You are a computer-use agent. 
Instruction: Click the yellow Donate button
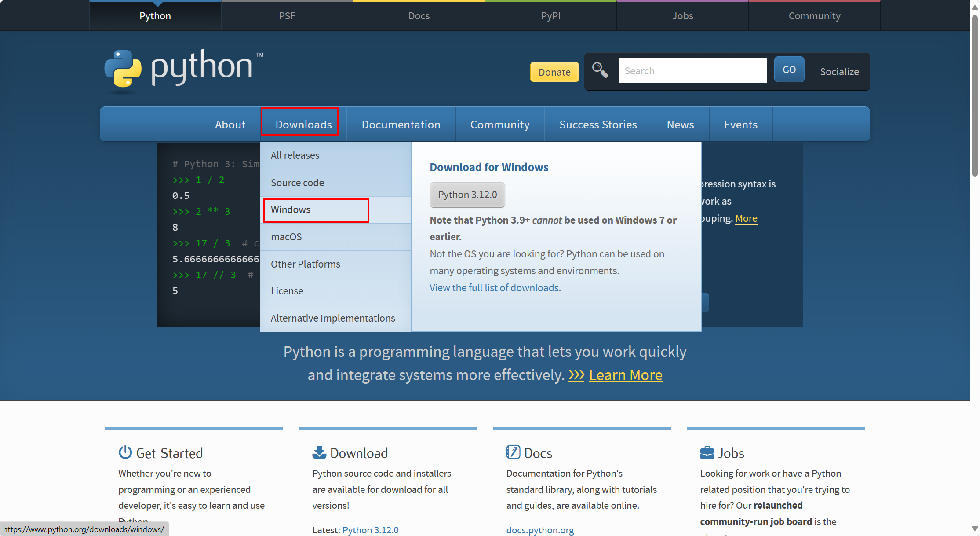pyautogui.click(x=554, y=72)
